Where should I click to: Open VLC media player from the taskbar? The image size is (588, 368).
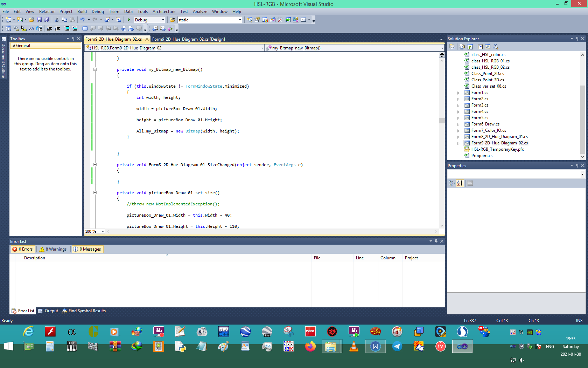tap(354, 347)
